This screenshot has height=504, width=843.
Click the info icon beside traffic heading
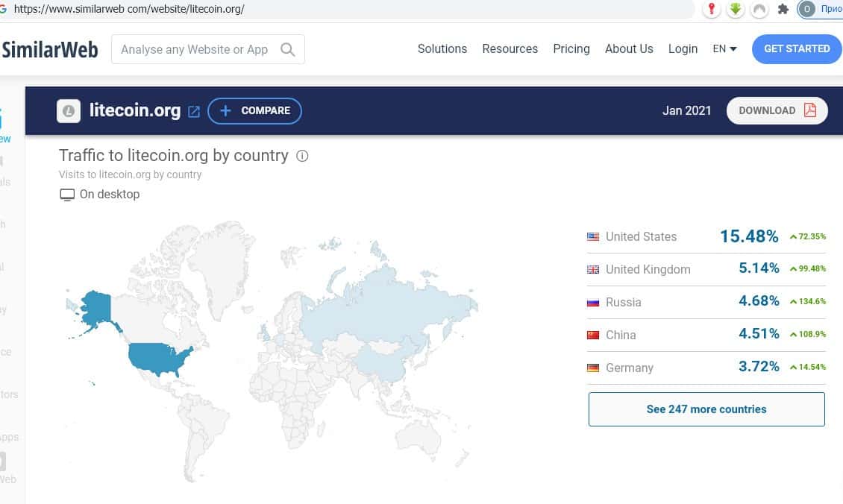click(302, 156)
